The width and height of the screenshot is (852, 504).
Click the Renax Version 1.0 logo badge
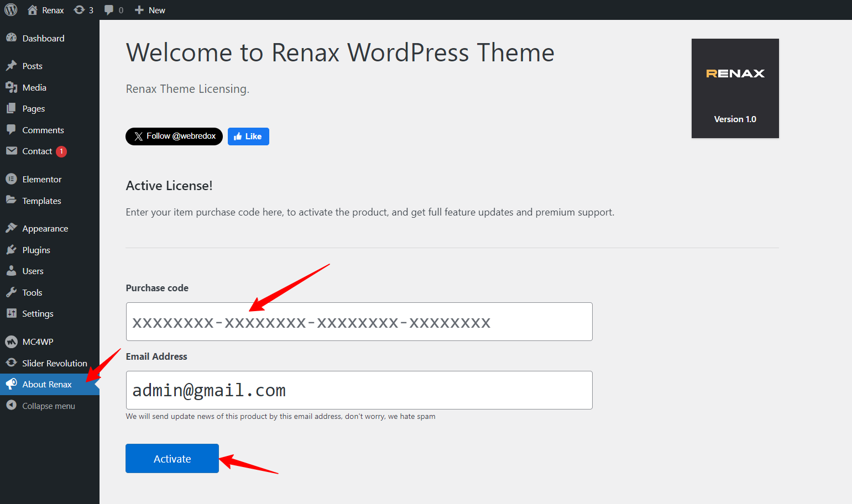[735, 88]
